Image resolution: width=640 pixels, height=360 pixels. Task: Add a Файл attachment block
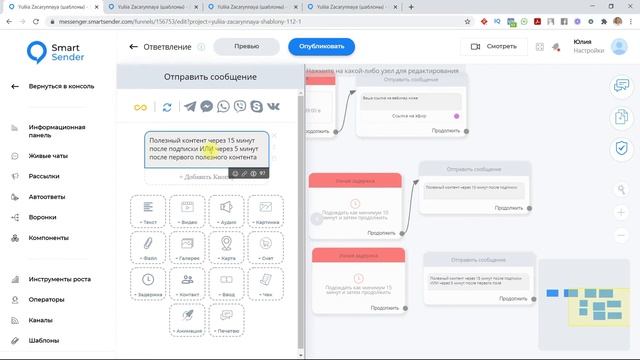148,247
